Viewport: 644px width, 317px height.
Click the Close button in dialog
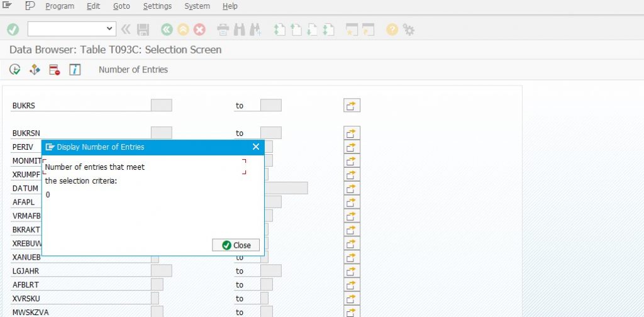click(236, 245)
